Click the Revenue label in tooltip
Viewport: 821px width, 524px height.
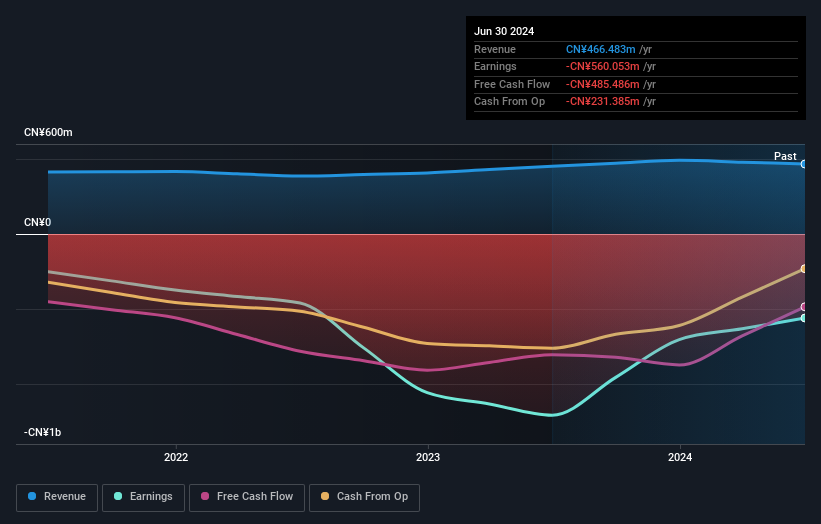click(495, 49)
